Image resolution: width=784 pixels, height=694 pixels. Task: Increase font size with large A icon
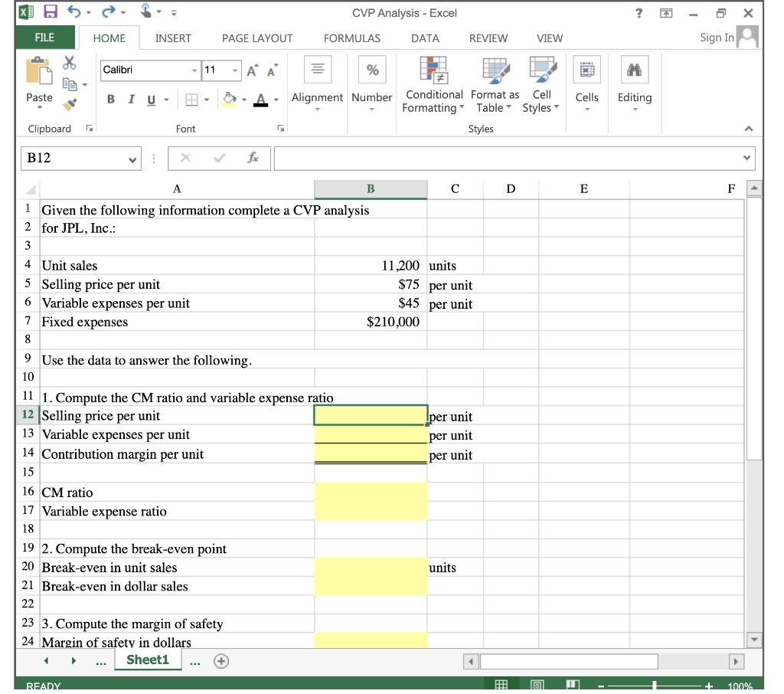coord(253,70)
